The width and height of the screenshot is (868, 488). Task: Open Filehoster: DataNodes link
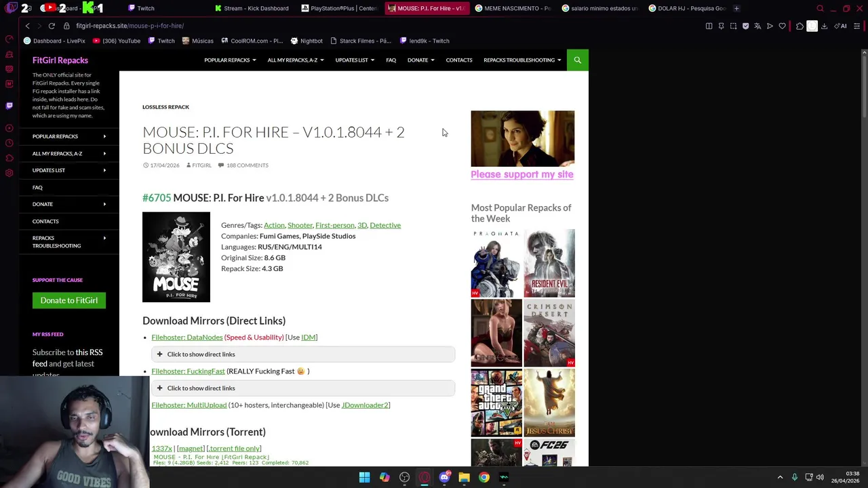187,337
